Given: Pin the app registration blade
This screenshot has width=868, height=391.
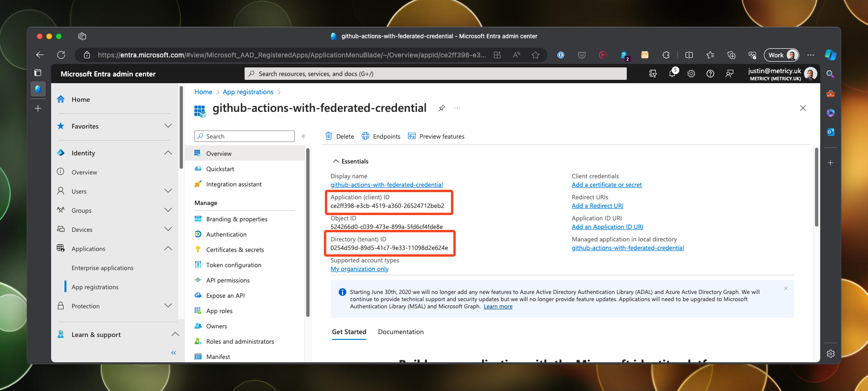Looking at the screenshot, I should click(442, 108).
